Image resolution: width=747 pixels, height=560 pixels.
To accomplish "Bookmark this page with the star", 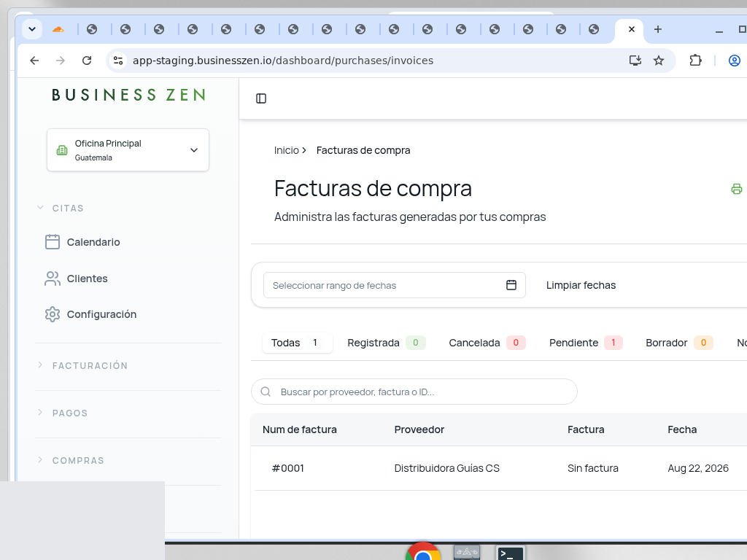I will 659,61.
